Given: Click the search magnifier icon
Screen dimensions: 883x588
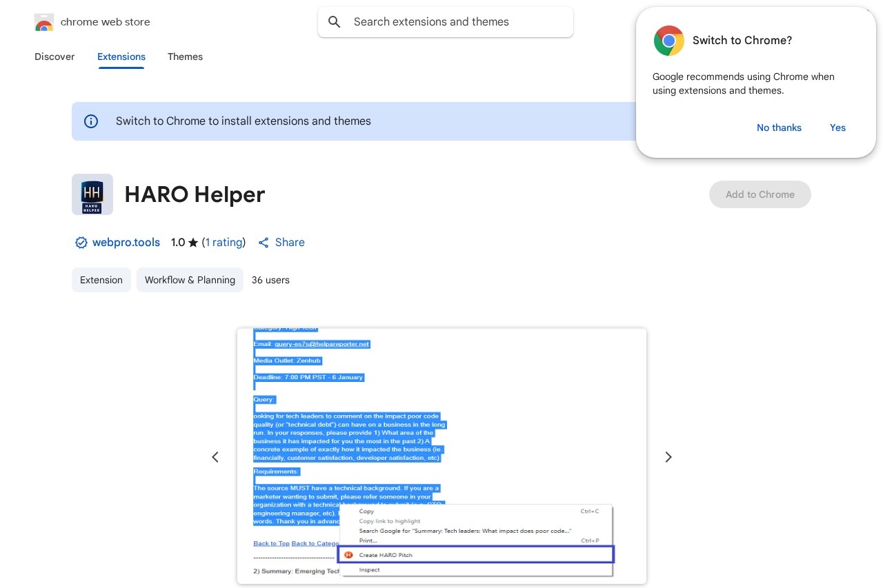Looking at the screenshot, I should point(335,22).
